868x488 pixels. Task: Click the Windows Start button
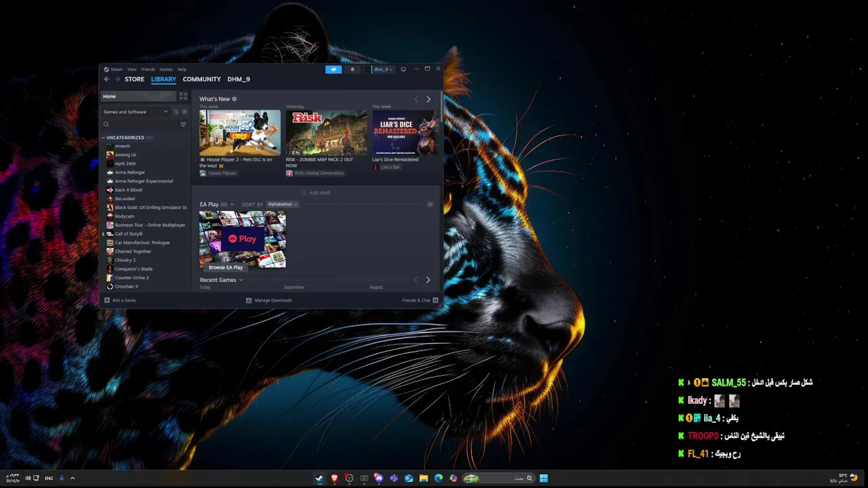click(x=544, y=479)
